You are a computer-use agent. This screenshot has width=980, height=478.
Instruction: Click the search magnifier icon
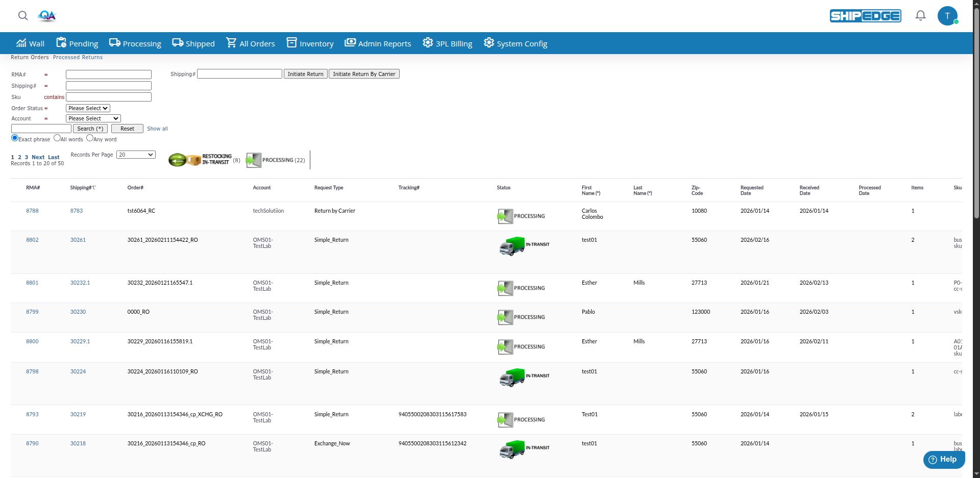point(23,16)
